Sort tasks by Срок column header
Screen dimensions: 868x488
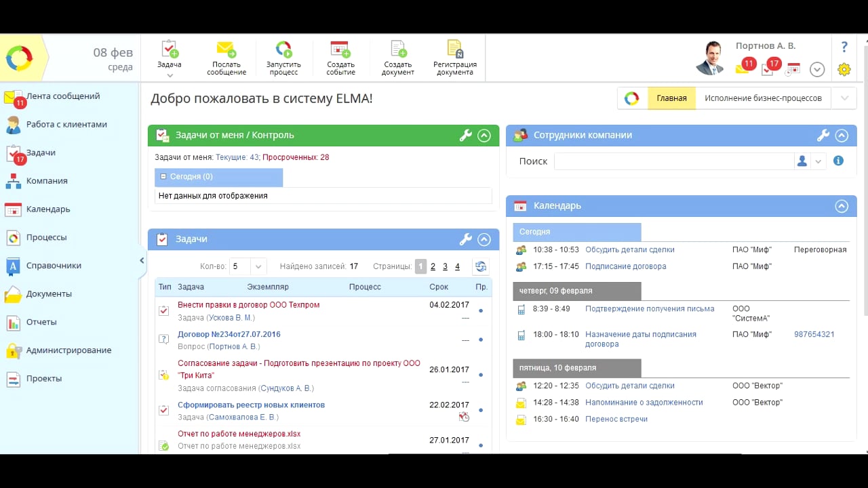pyautogui.click(x=439, y=287)
